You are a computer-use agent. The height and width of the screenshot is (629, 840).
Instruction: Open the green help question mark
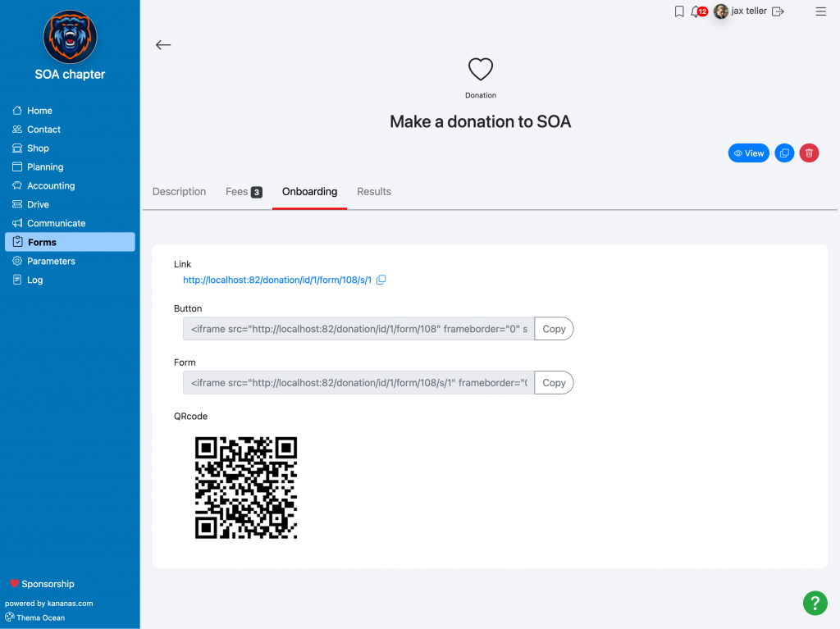click(x=815, y=604)
